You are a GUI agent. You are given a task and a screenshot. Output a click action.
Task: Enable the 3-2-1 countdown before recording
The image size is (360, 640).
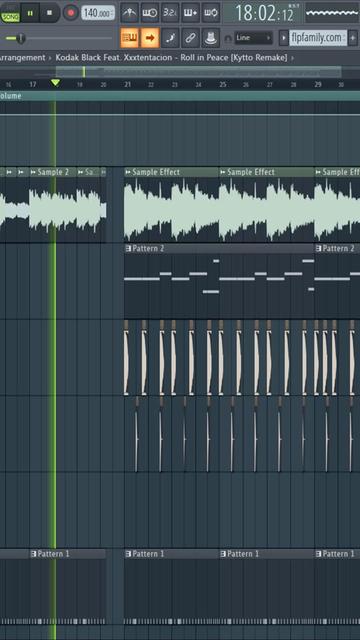170,13
